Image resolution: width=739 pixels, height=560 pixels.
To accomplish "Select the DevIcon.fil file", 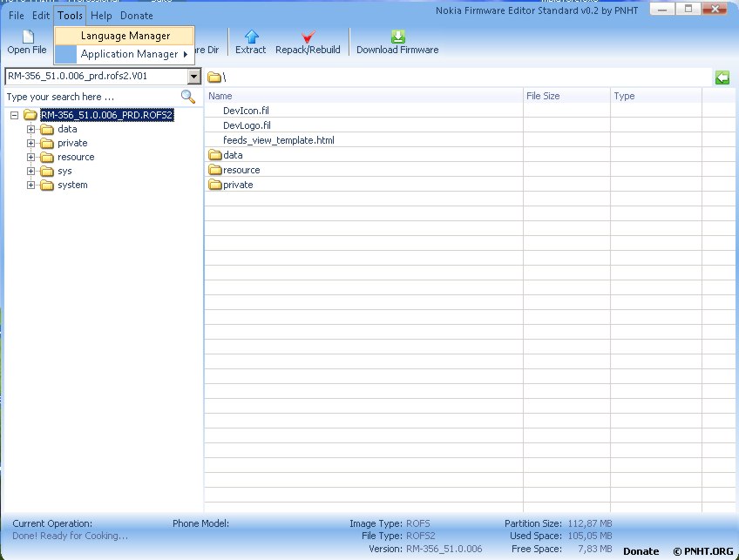I will [246, 111].
